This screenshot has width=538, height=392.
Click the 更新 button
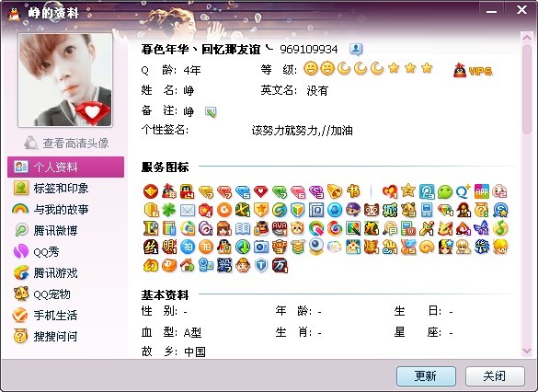426,375
